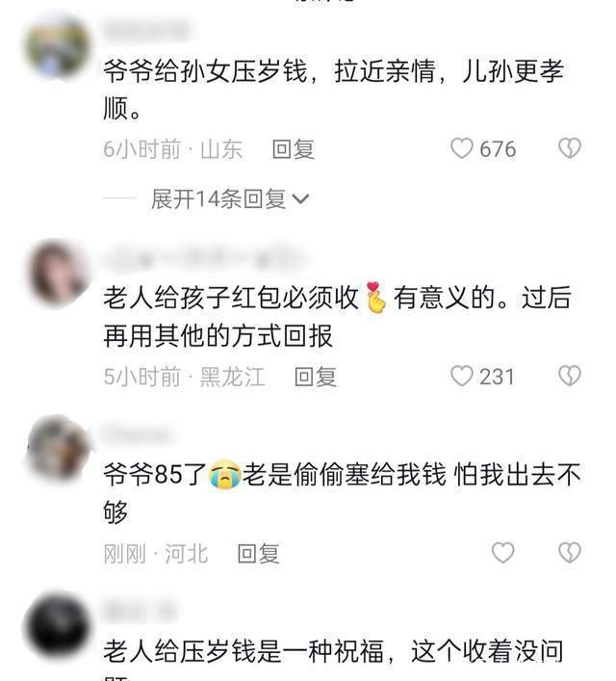Like the Hebei comment about 85-year-old grandpa
This screenshot has height=681, width=616.
pyautogui.click(x=503, y=553)
